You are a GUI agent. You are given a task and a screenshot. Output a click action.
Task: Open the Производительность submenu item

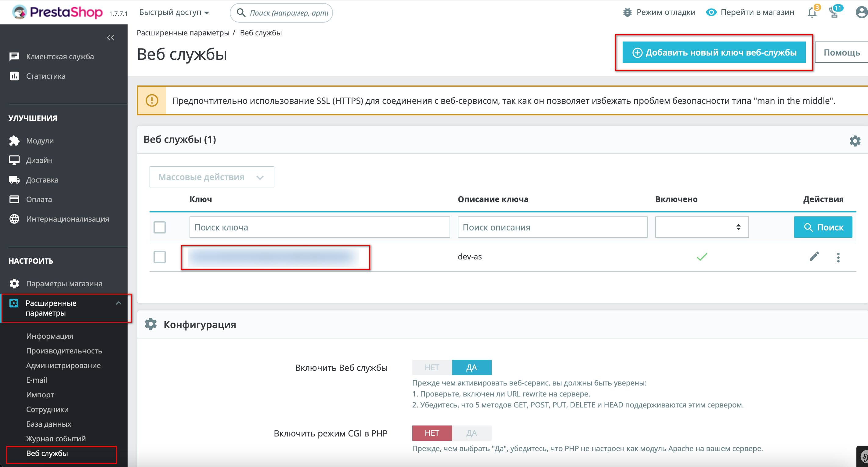(x=64, y=351)
